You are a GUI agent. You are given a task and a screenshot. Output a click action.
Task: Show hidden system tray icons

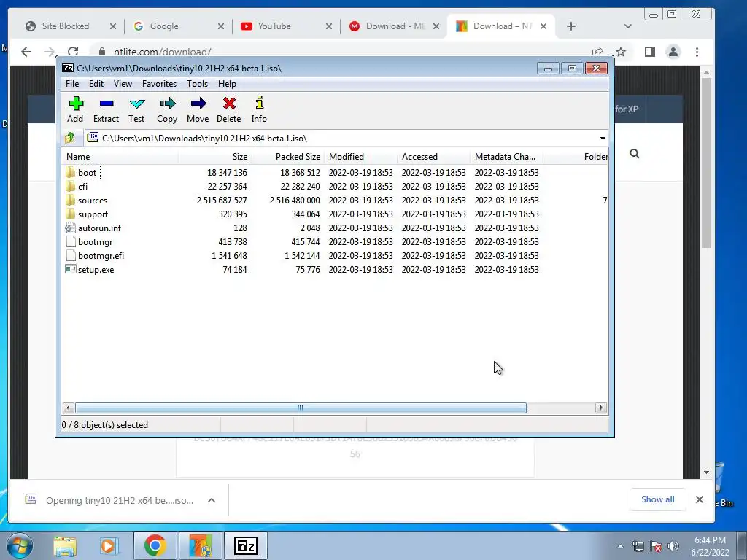(x=620, y=546)
